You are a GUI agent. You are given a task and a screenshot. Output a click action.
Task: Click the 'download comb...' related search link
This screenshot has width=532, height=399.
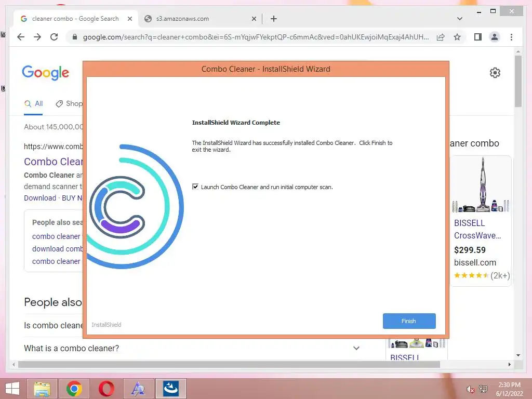[x=57, y=249]
